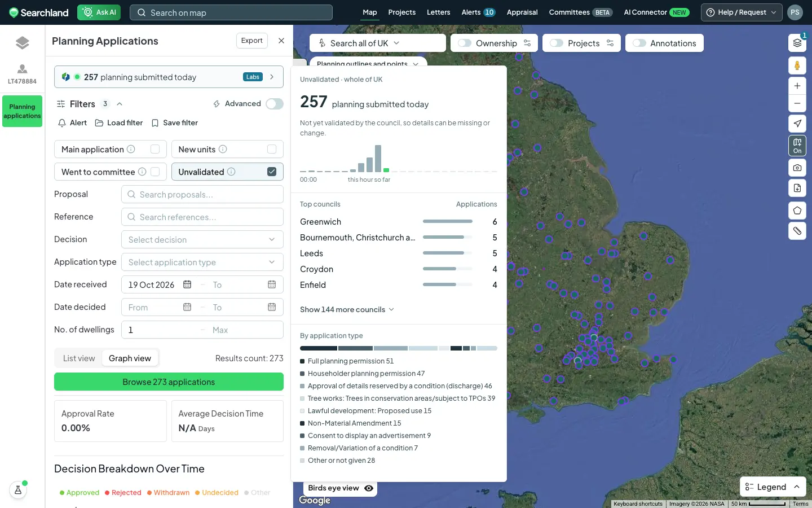The height and width of the screenshot is (508, 812).
Task: Click Save filter
Action: [x=175, y=122]
